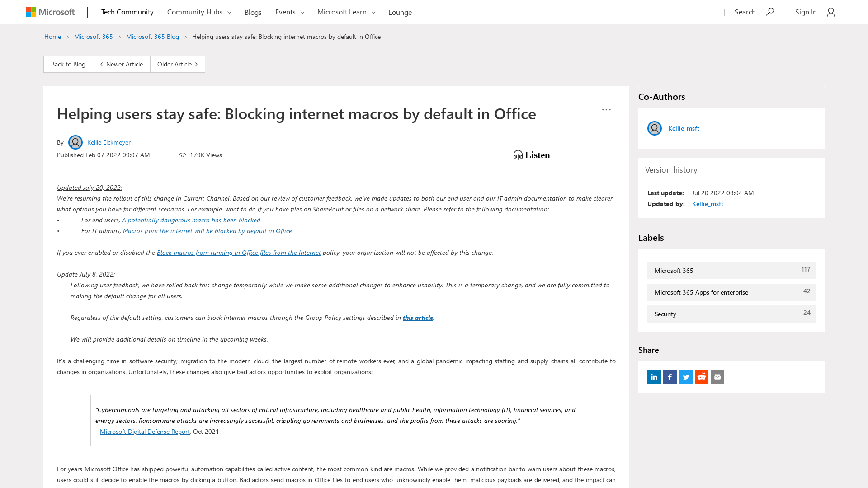The image size is (868, 488).
Task: Click the Sign In link
Action: [x=806, y=12]
